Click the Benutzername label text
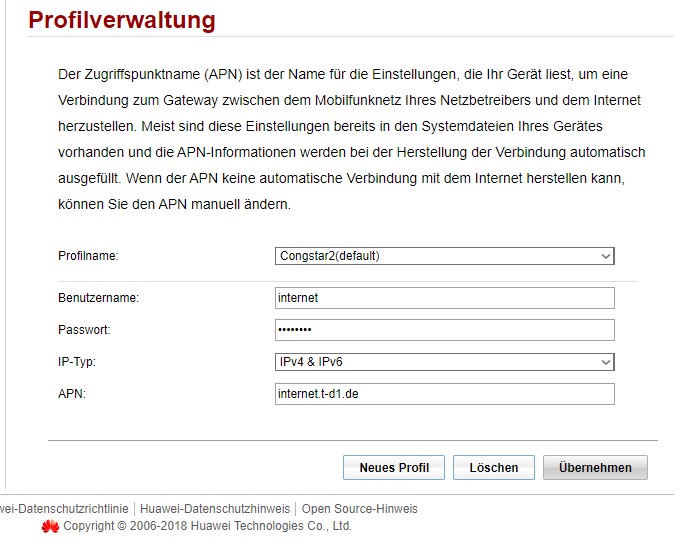The image size is (695, 540). (x=98, y=298)
